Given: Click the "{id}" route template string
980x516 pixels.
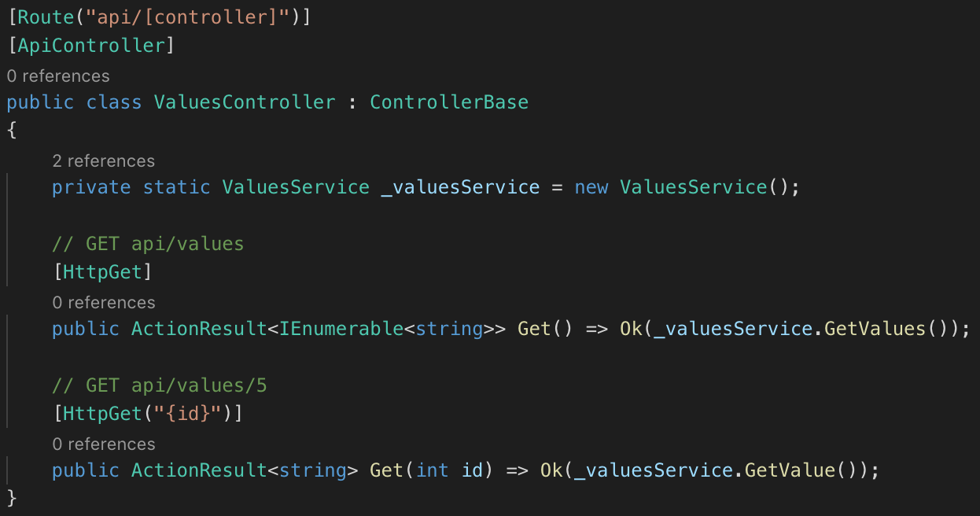Looking at the screenshot, I should tap(188, 414).
